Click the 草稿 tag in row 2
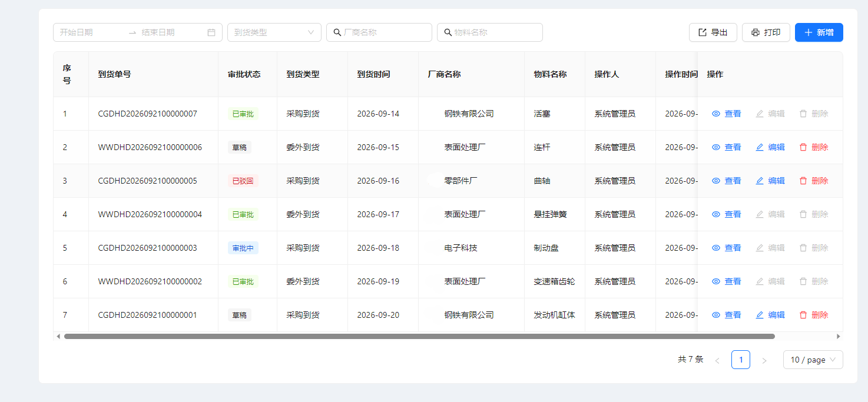Screen dimensions: 868x402 [240, 147]
